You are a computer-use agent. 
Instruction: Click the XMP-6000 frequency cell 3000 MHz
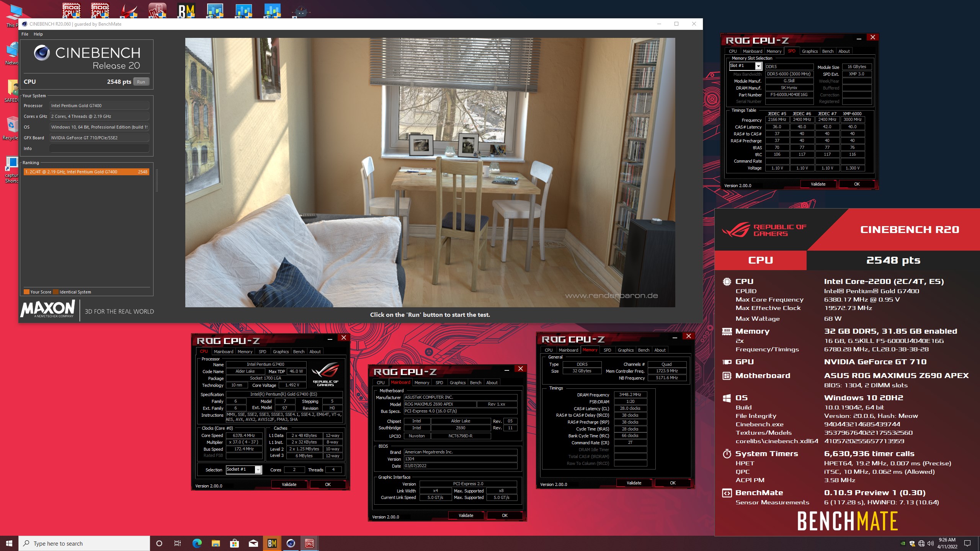click(853, 119)
